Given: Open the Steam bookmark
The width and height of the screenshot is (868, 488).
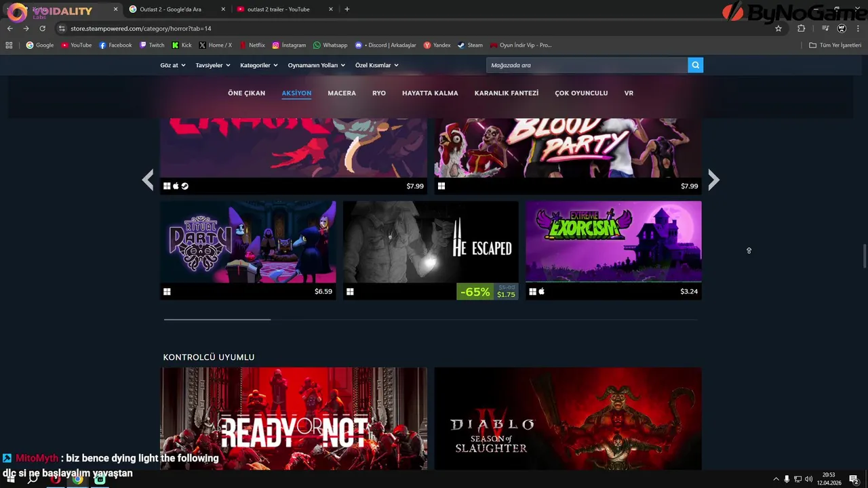Looking at the screenshot, I should [470, 45].
